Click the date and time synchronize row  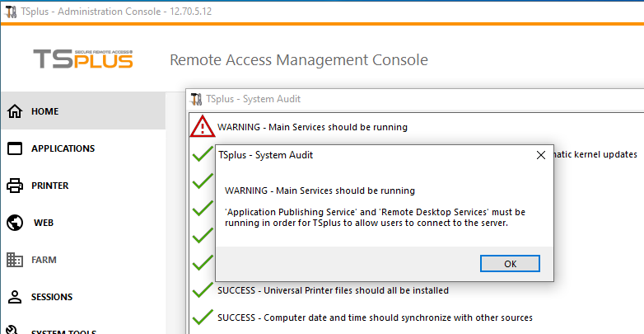pos(375,318)
